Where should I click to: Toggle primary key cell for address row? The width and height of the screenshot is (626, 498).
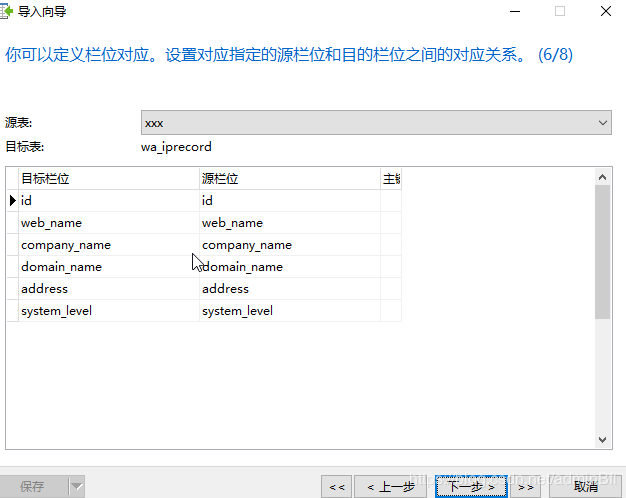point(391,288)
